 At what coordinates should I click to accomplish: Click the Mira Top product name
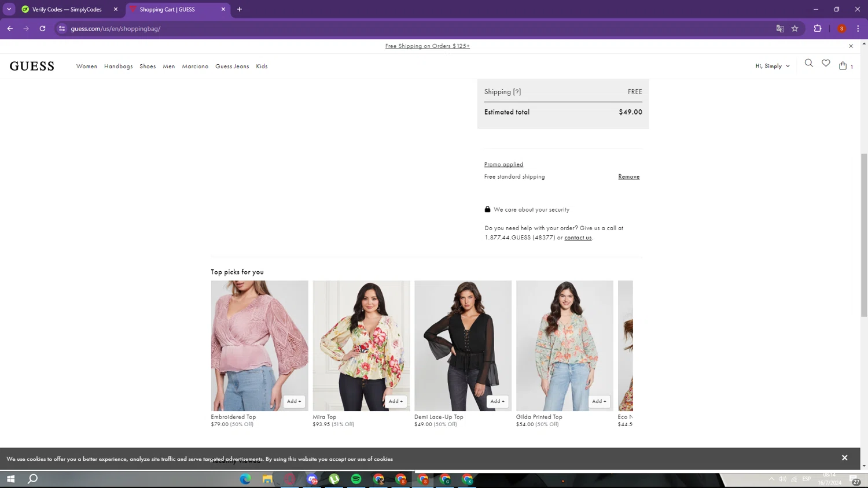(x=324, y=417)
